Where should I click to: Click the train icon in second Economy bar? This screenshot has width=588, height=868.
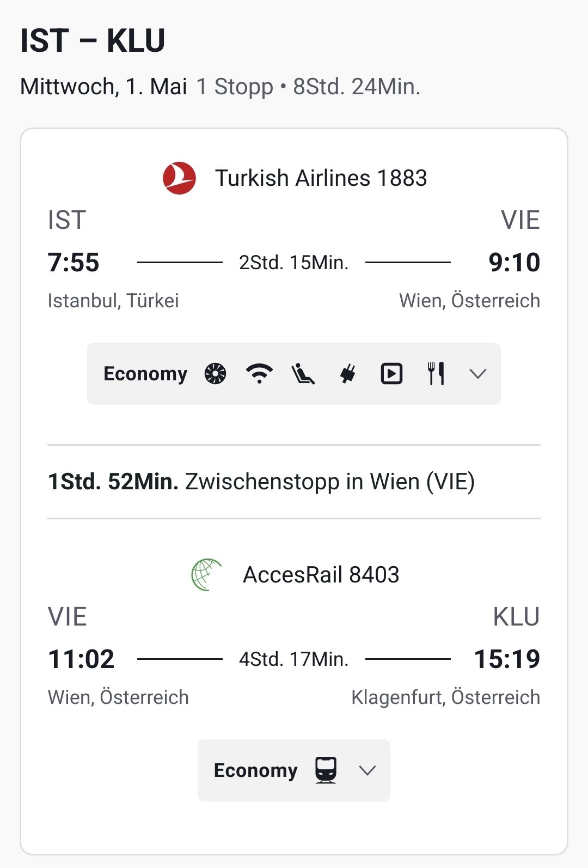326,770
